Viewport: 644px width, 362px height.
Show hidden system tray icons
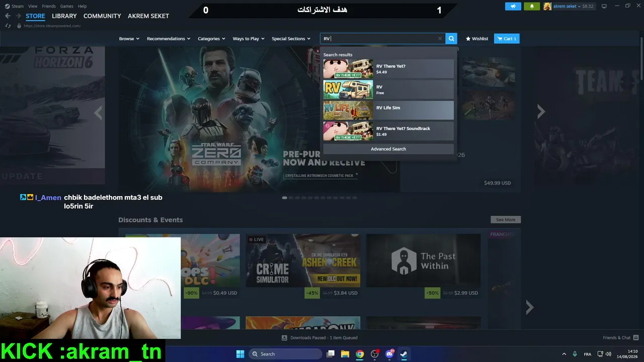click(x=563, y=354)
